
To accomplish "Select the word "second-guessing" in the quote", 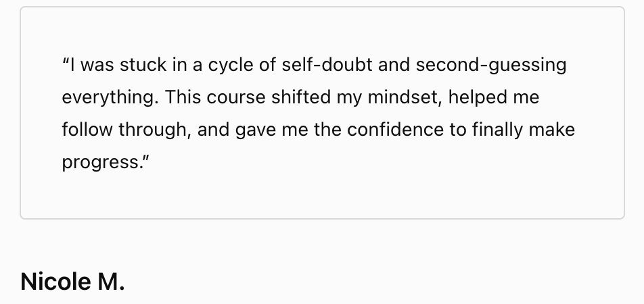I will pyautogui.click(x=491, y=66).
